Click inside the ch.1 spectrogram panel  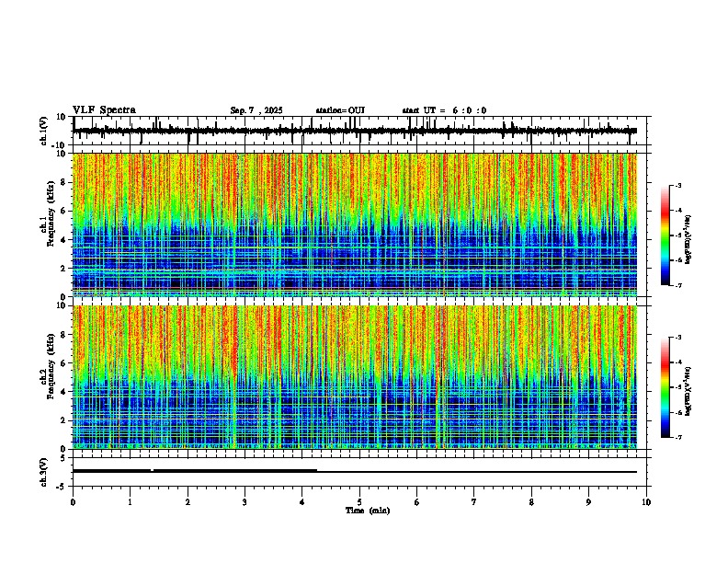(x=355, y=224)
